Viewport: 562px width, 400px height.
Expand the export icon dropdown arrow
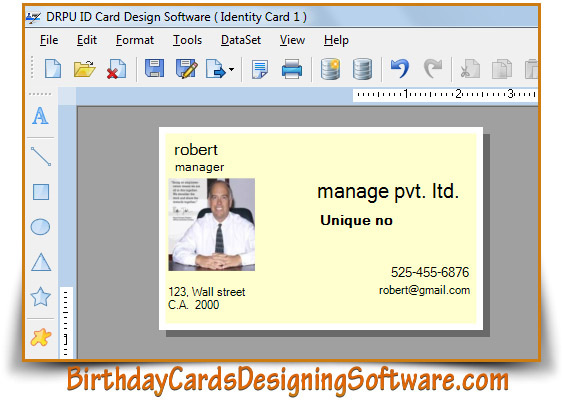coord(232,69)
